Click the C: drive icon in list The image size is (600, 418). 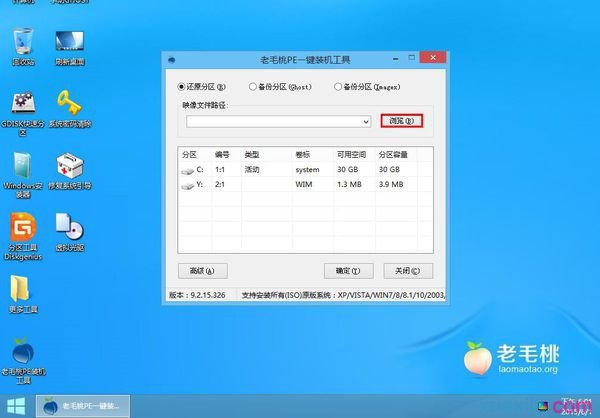coord(188,171)
